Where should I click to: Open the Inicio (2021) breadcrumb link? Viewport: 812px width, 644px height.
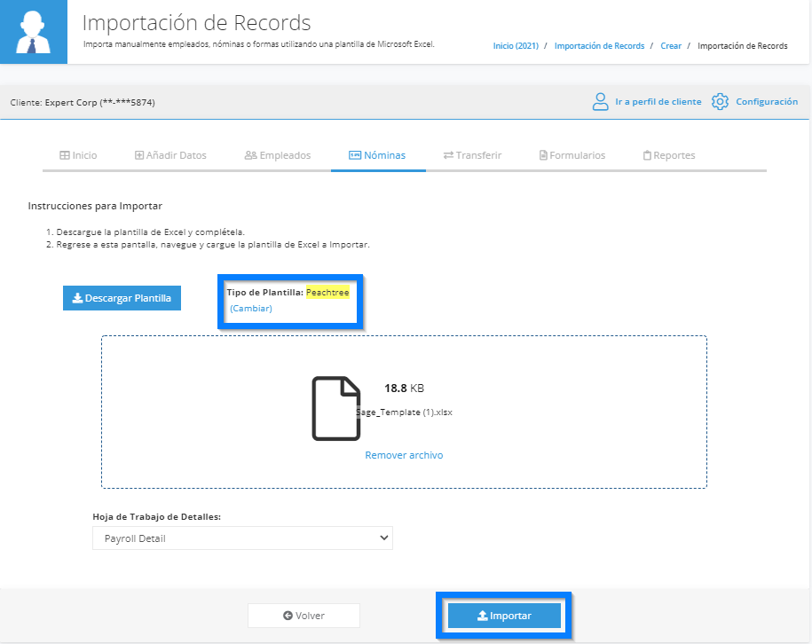[516, 46]
